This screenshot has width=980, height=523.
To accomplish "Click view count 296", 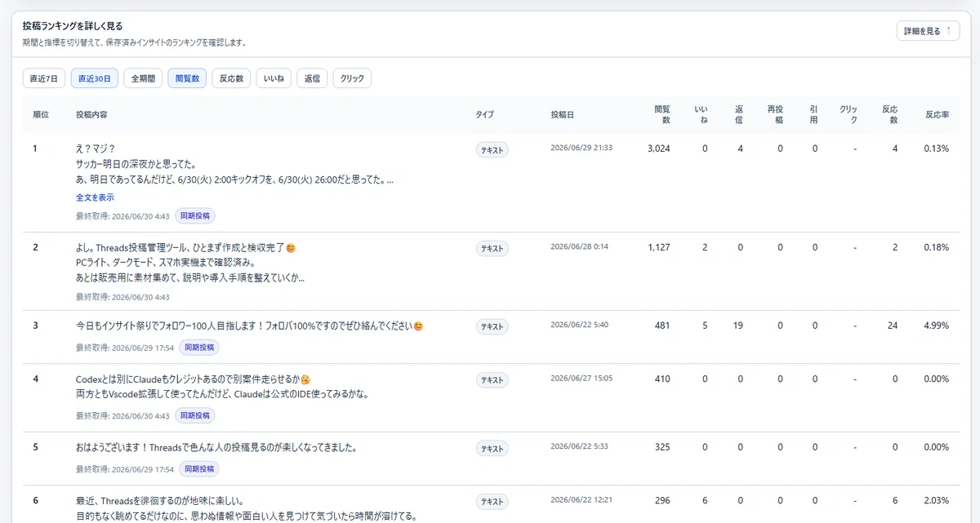I will coord(662,501).
